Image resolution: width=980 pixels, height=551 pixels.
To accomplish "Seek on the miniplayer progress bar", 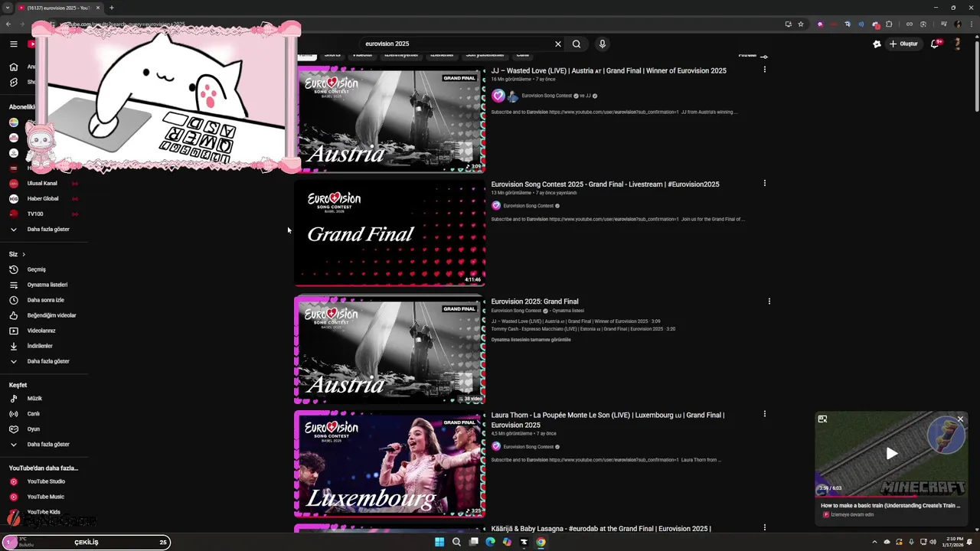I will tap(891, 496).
